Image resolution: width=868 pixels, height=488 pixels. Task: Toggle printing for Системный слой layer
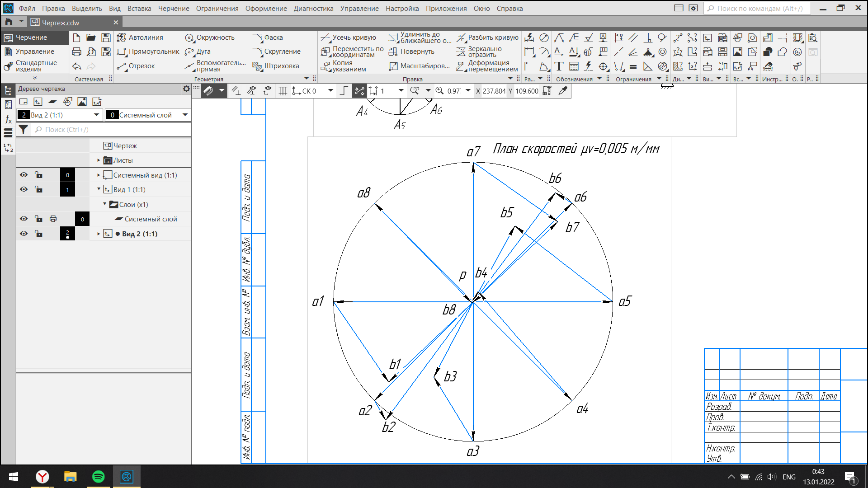click(53, 219)
